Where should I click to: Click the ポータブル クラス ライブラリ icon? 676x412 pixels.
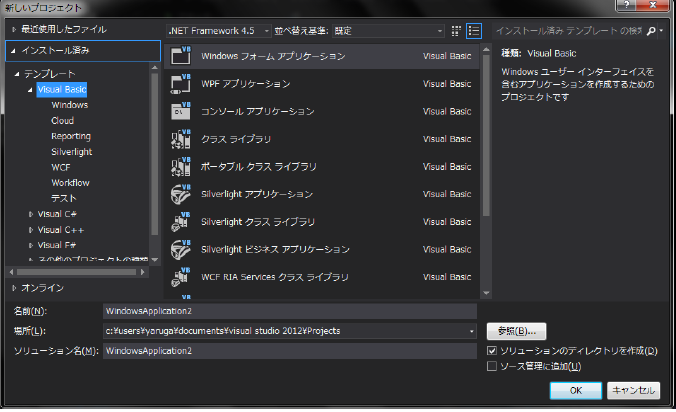click(182, 166)
